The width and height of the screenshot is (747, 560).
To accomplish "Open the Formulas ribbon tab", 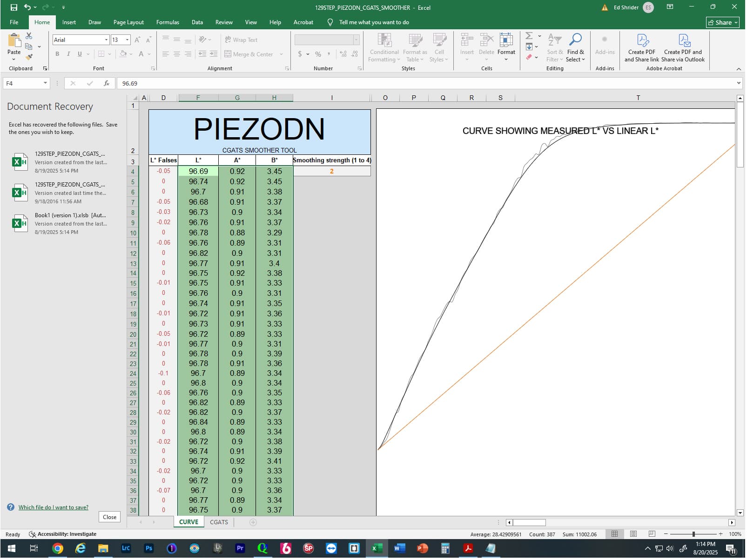I will [x=168, y=22].
